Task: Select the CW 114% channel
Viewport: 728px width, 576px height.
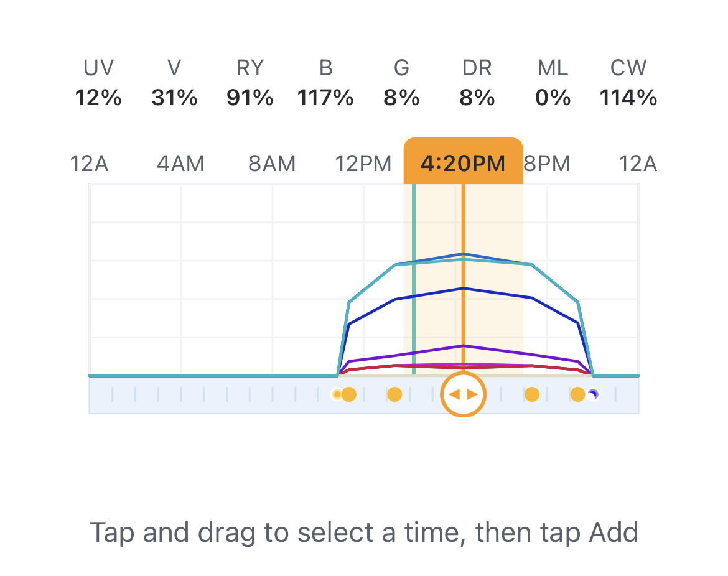Action: pyautogui.click(x=628, y=83)
